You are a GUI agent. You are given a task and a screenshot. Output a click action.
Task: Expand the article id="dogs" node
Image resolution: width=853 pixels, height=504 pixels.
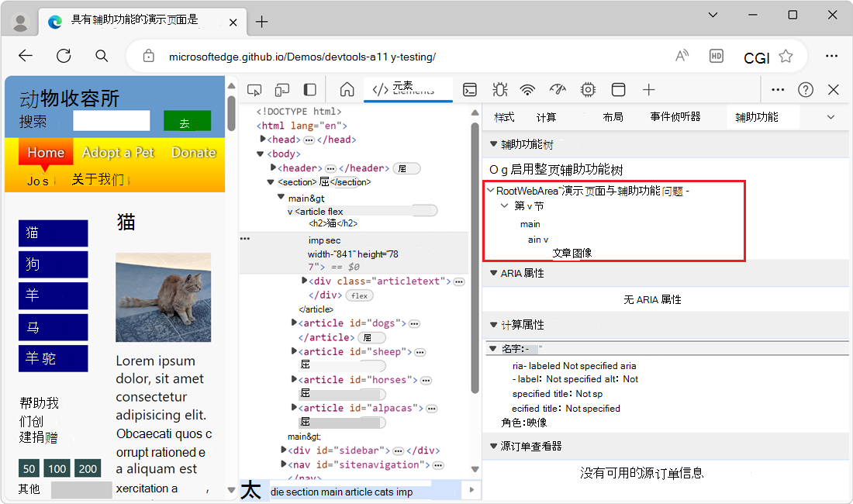coord(294,323)
